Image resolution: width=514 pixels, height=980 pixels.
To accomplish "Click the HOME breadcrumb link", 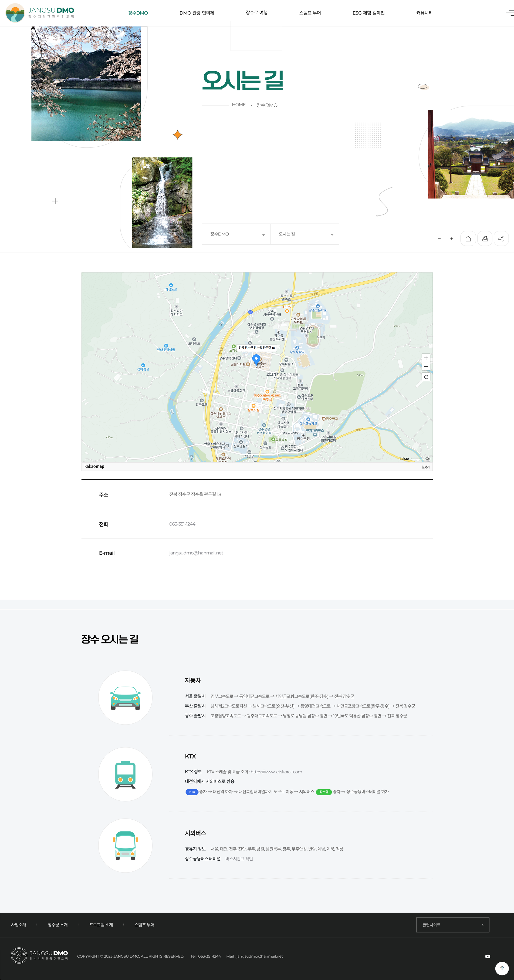I will [x=239, y=105].
